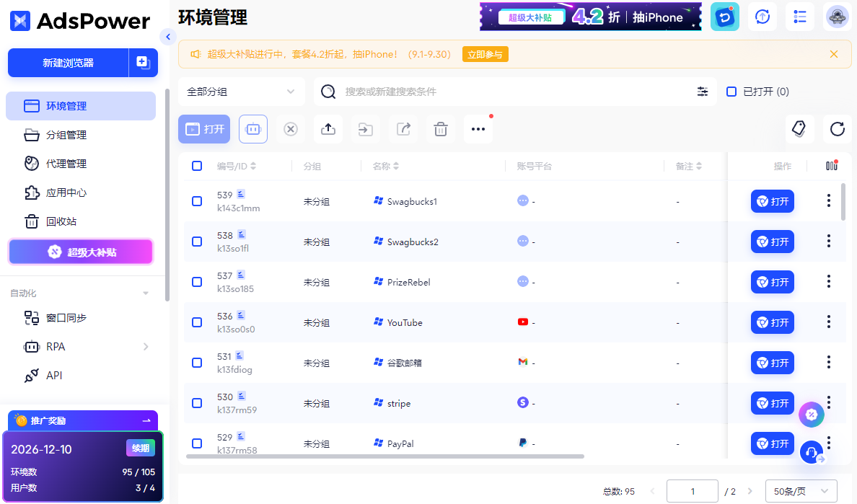Click the close browser X-circle toolbar icon
This screenshot has width=857, height=504.
click(x=291, y=129)
